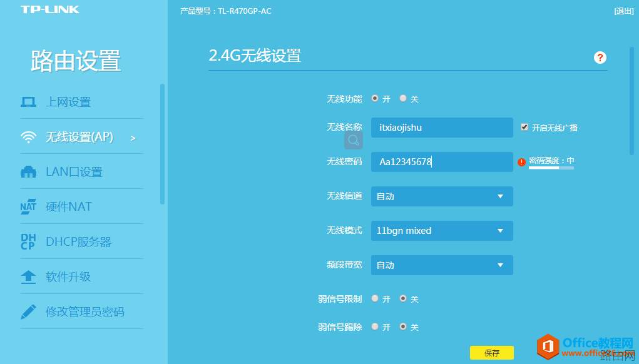The width and height of the screenshot is (639, 364).
Task: Open the 无线信道 dropdown
Action: click(442, 196)
